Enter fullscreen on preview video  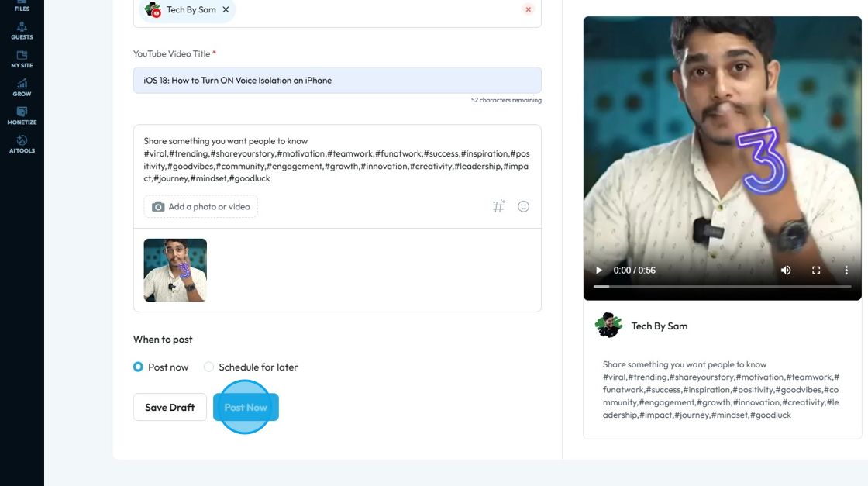(x=816, y=270)
